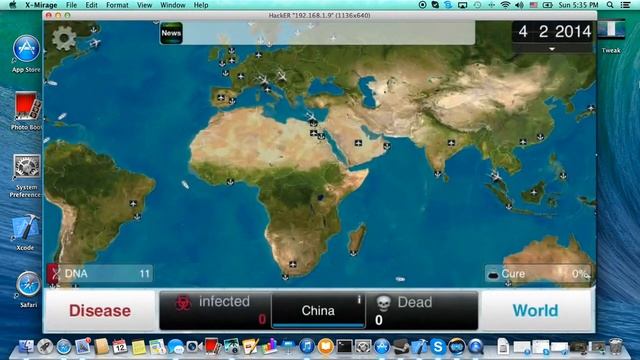
Task: Open Spotlight search in menu bar
Action: (610, 5)
